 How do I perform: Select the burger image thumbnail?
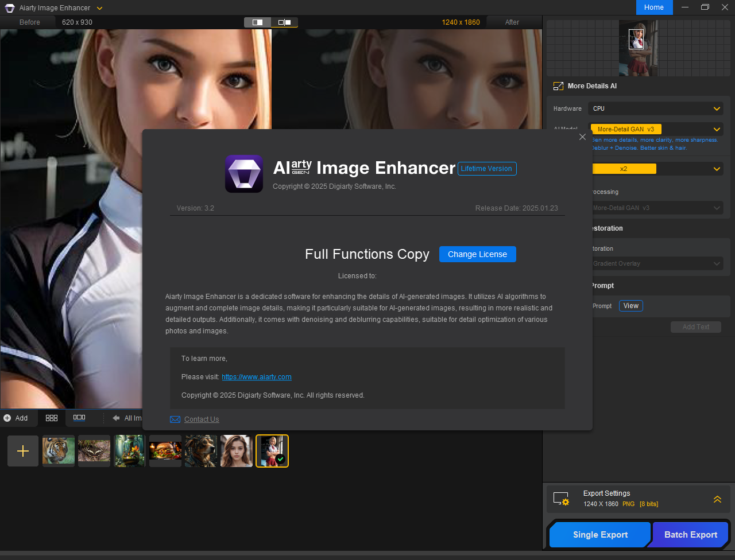[x=165, y=451]
